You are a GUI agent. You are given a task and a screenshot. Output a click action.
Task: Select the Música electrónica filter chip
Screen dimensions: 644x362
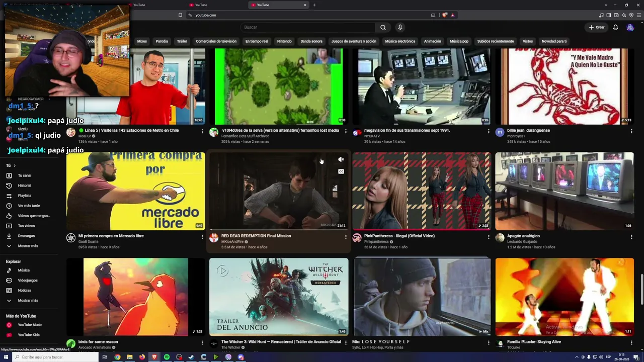[400, 41]
